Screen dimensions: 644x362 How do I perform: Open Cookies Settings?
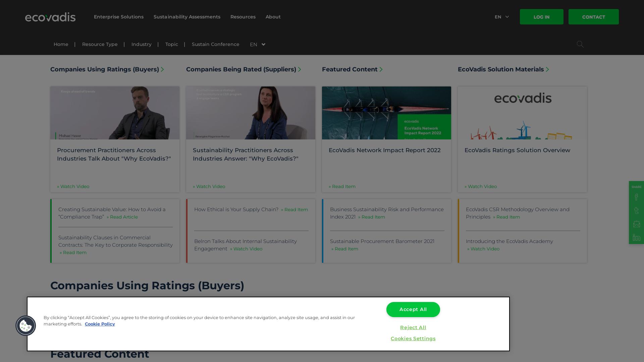pyautogui.click(x=413, y=339)
